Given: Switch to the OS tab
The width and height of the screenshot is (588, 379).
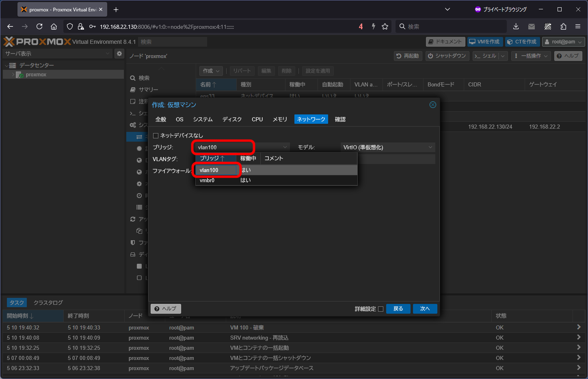Looking at the screenshot, I should coord(179,119).
